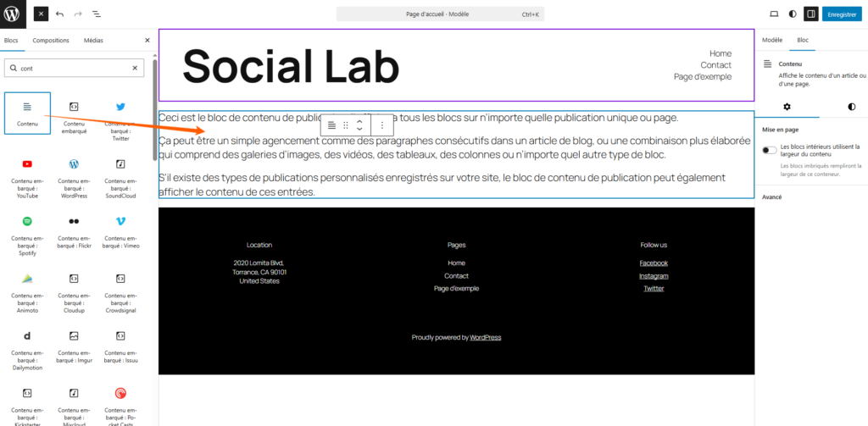Open block options three-dot menu
This screenshot has height=426, width=868.
382,125
